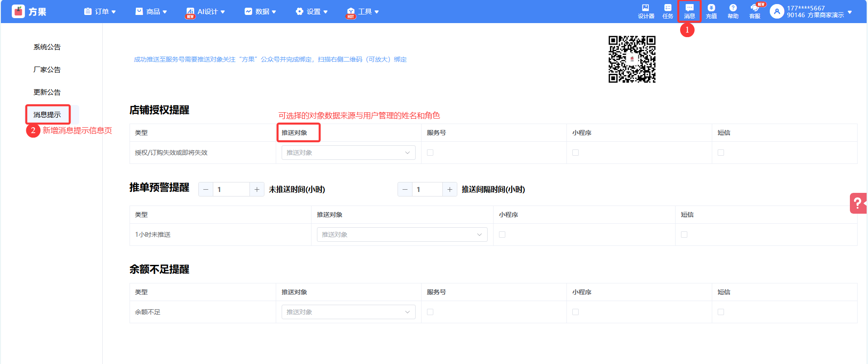
Task: Toggle 短信 checkbox for 余额不足
Action: point(721,312)
